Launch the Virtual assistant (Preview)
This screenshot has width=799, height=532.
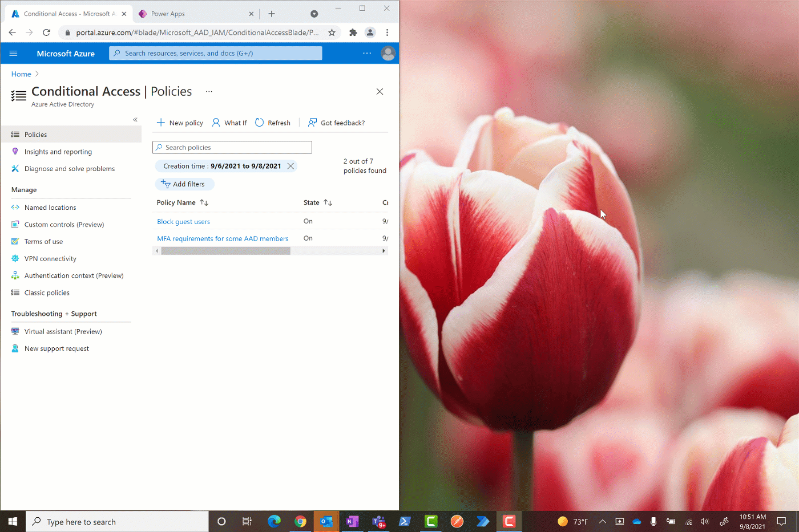point(63,331)
